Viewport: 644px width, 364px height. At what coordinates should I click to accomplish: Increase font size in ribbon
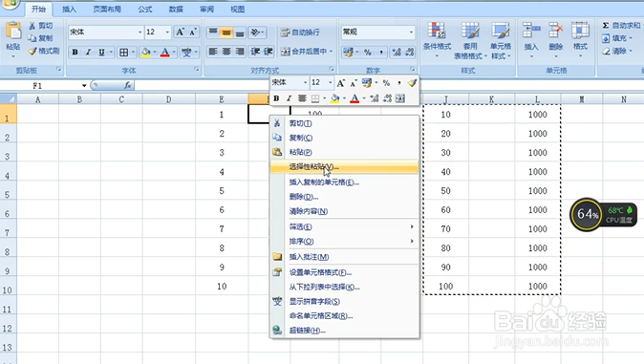click(180, 32)
